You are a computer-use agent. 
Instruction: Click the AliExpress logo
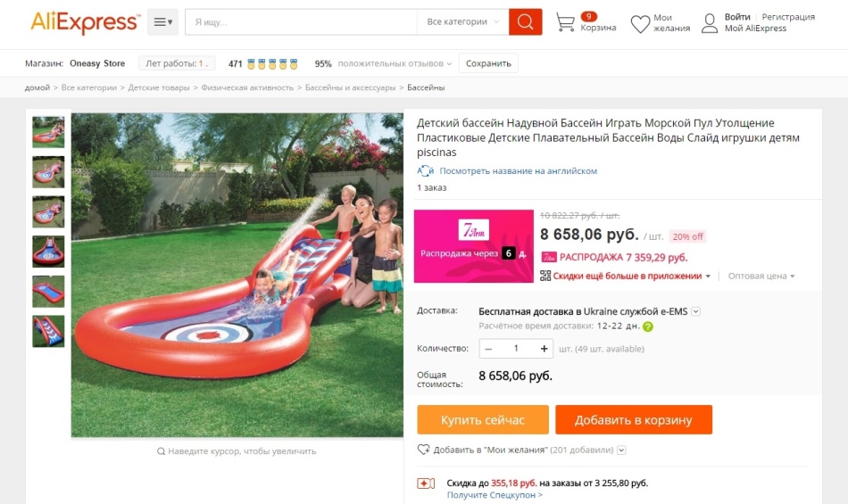(85, 22)
